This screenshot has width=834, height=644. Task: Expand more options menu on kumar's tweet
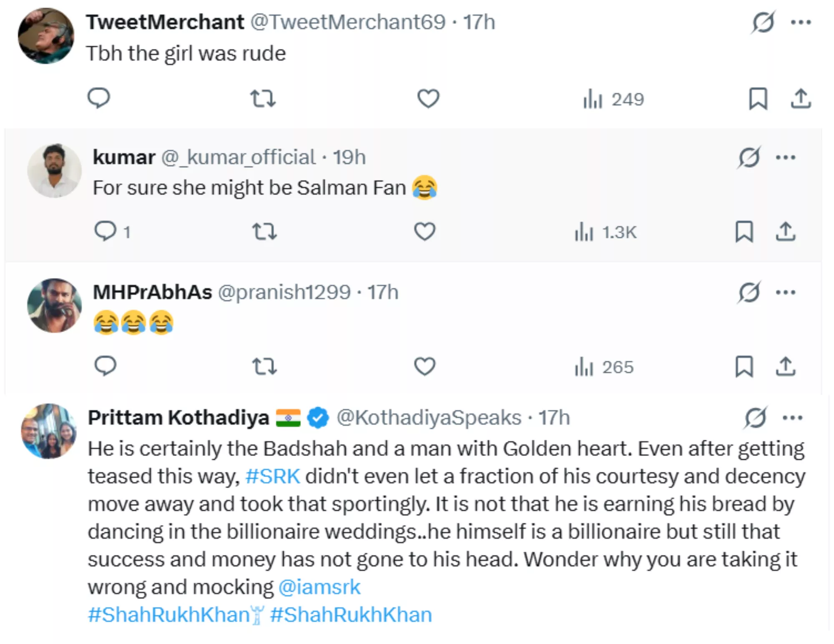point(786,158)
